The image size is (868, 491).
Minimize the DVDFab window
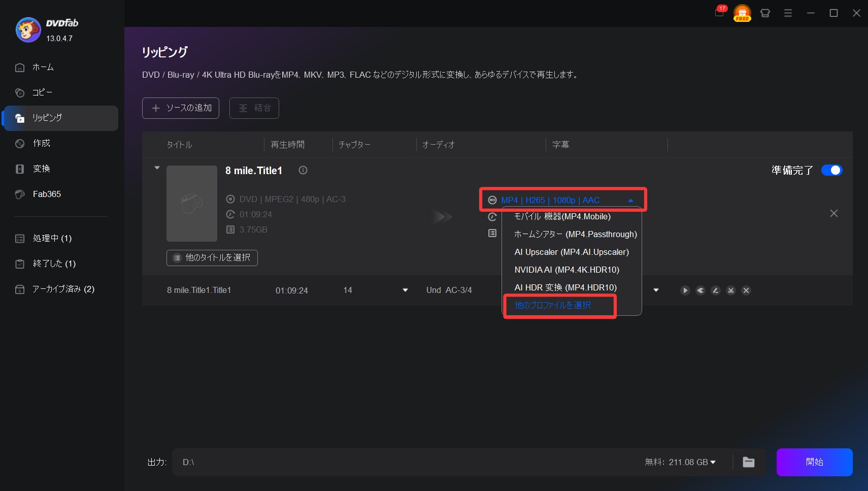click(x=811, y=13)
